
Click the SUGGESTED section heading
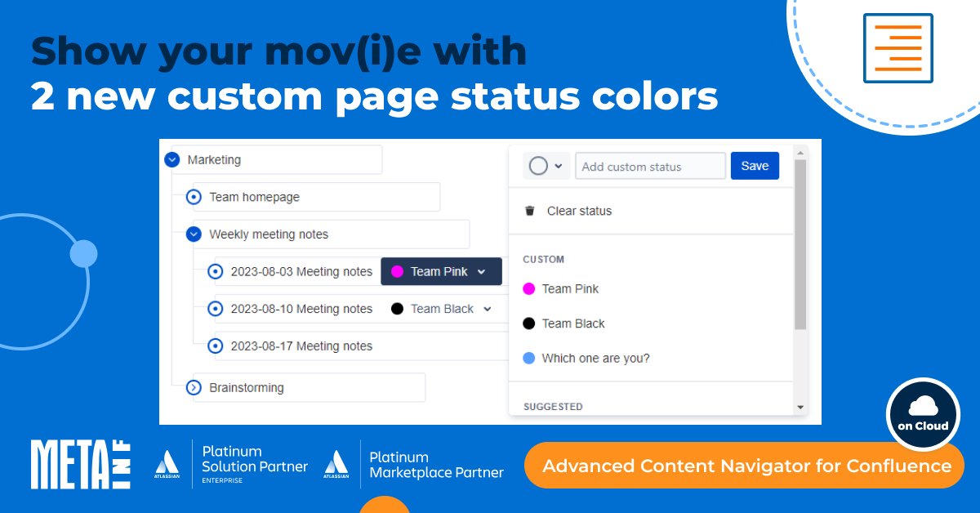tap(553, 406)
